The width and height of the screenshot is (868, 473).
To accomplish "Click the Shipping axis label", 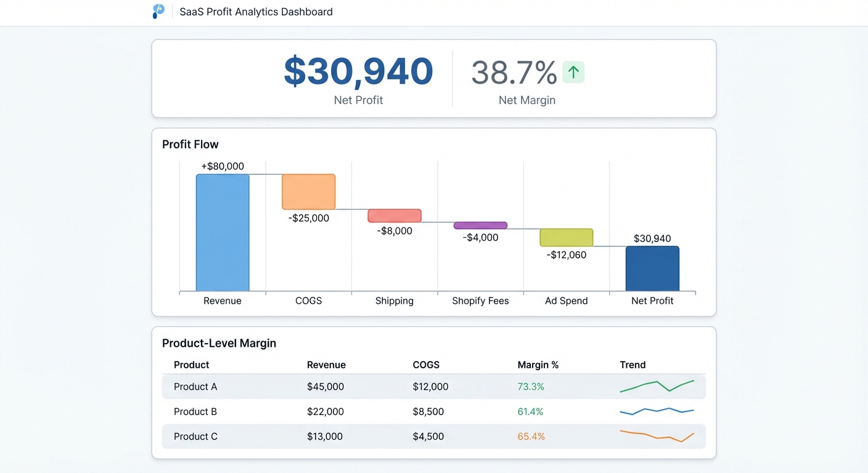I will pyautogui.click(x=395, y=301).
